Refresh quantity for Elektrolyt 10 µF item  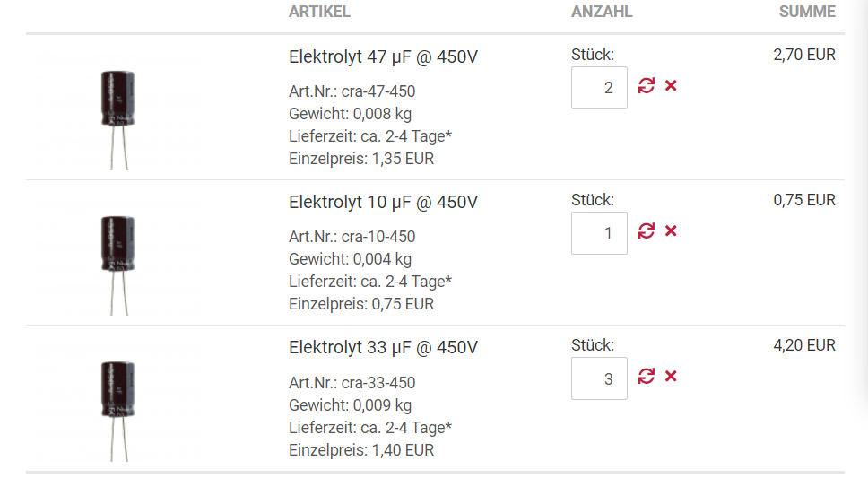(x=646, y=231)
